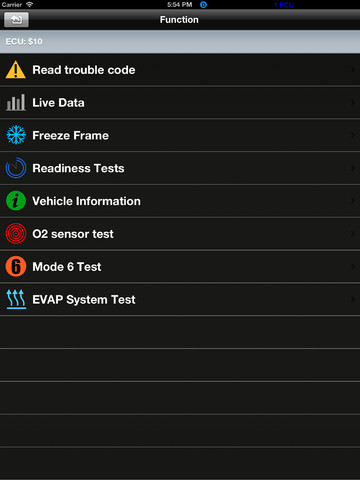Screen dimensions: 360x480
Task: Expand Readiness Tests via right chevron
Action: pos(353,168)
